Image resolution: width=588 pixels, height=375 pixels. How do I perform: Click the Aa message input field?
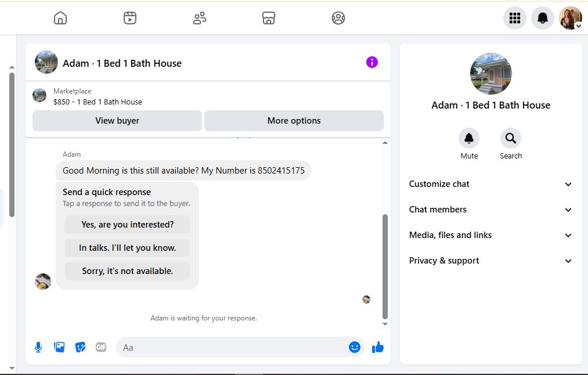[233, 347]
